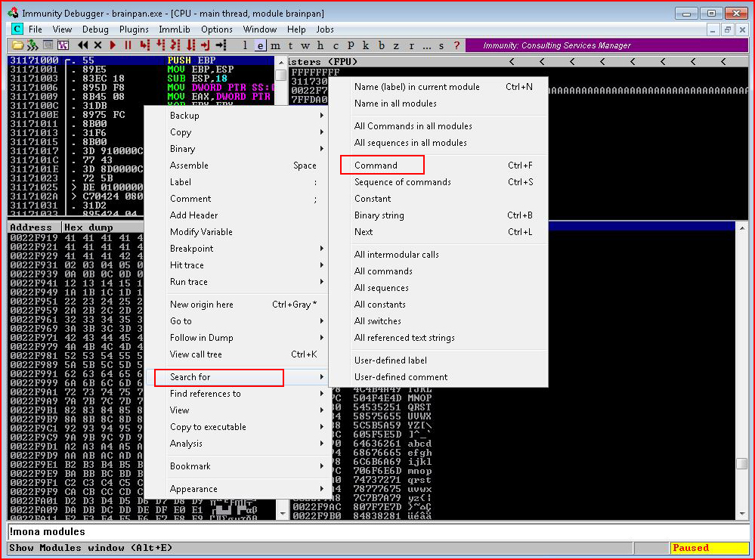Show Handles with 'h' button
The image size is (755, 560).
click(x=320, y=45)
